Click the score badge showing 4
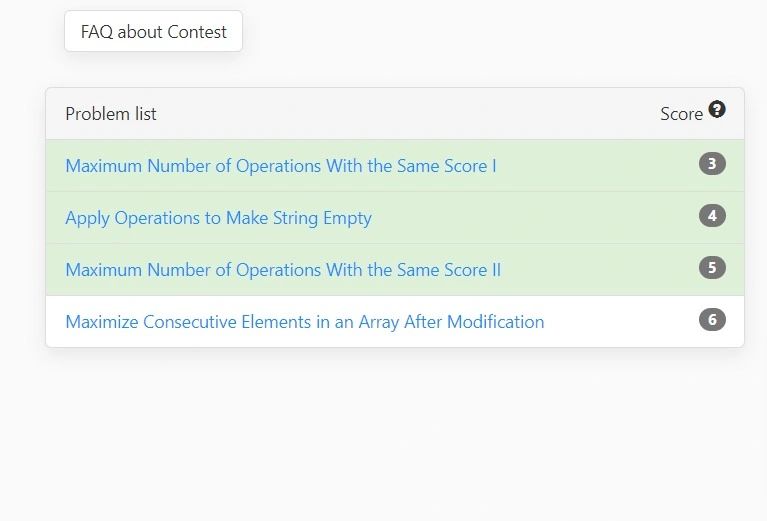The height and width of the screenshot is (521, 767). [712, 216]
